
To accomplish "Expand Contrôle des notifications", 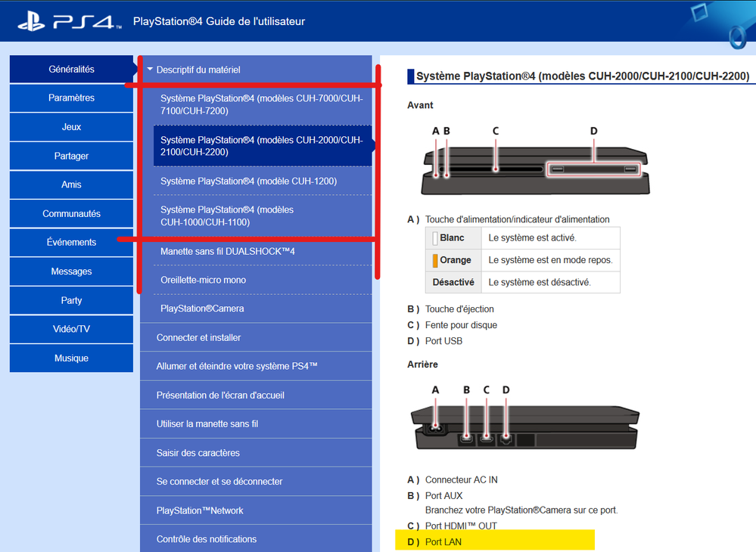I will 256,539.
